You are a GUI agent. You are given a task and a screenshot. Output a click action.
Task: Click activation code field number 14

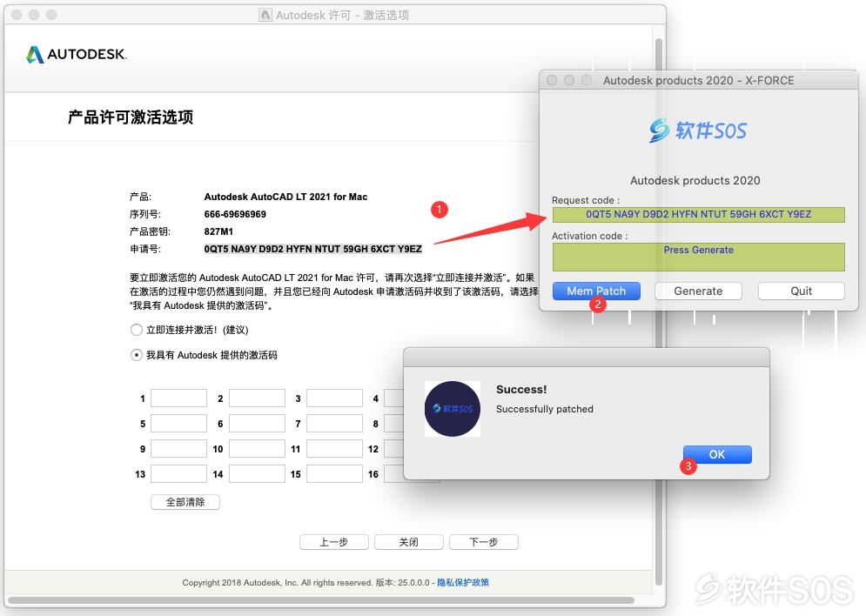(x=257, y=474)
